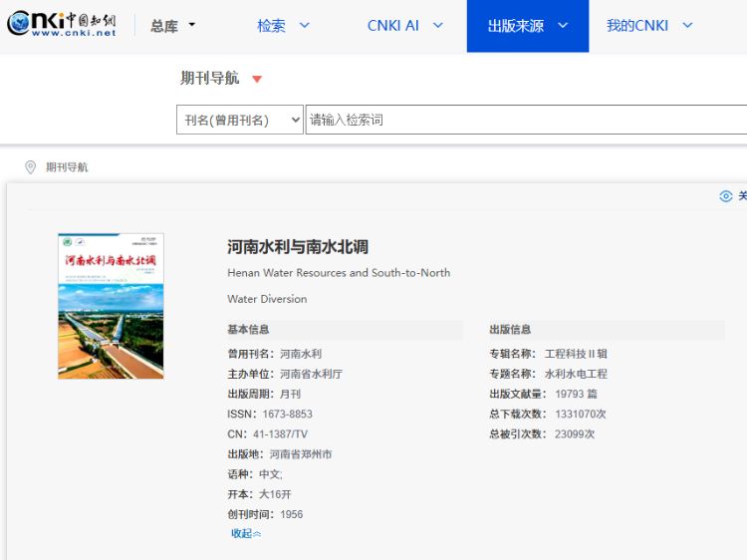The image size is (747, 560).
Task: Expand the 我的CNKI menu arrow
Action: click(x=687, y=25)
